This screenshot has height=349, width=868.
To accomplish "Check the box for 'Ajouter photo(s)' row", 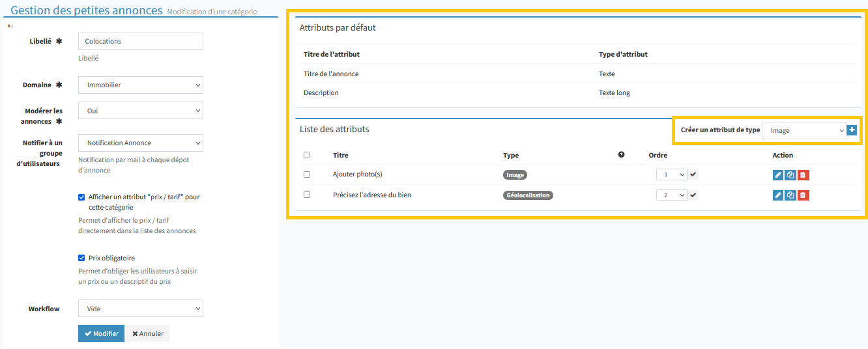I will pyautogui.click(x=307, y=174).
